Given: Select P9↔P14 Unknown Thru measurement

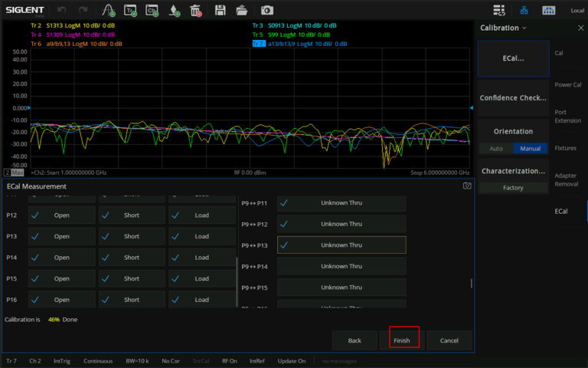Looking at the screenshot, I should click(341, 266).
